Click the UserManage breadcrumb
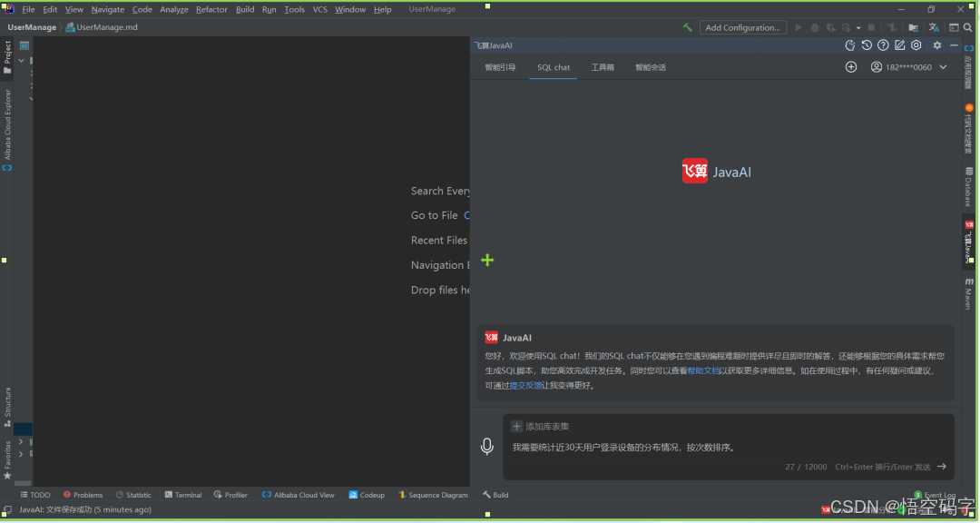This screenshot has height=523, width=980. (31, 27)
